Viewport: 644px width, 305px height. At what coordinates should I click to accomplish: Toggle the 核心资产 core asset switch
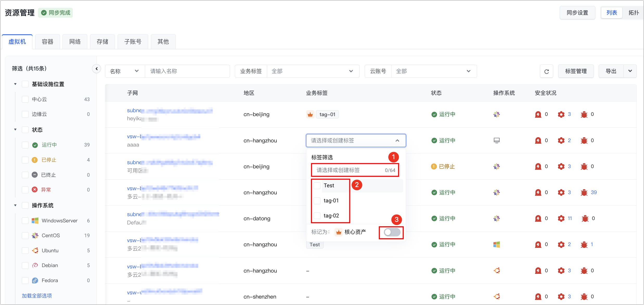(x=392, y=232)
